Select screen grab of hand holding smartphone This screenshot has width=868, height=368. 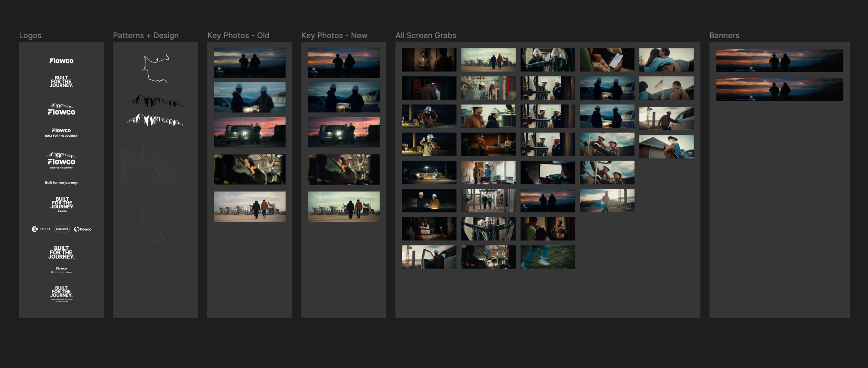coord(607,60)
